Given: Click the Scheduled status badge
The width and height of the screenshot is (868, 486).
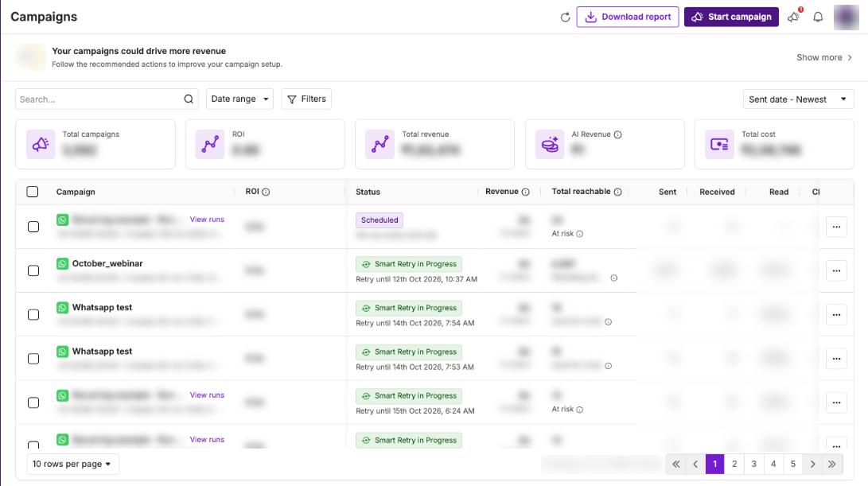Looking at the screenshot, I should [380, 220].
